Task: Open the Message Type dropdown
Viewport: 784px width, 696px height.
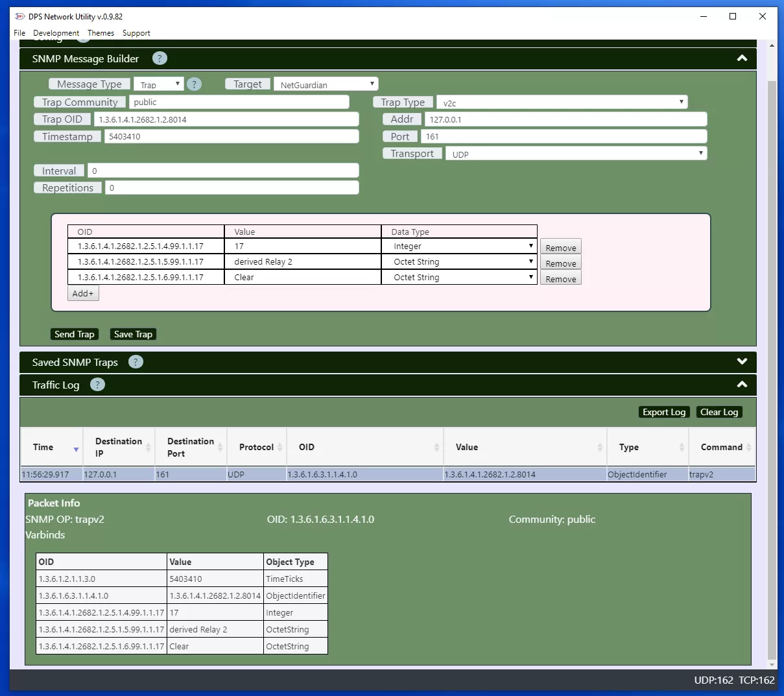Action: (x=159, y=84)
